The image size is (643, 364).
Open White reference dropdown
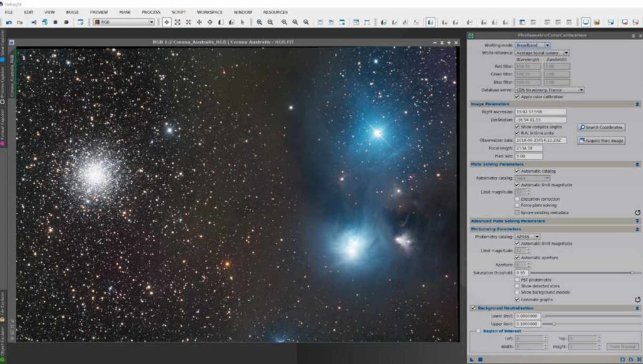coord(542,53)
